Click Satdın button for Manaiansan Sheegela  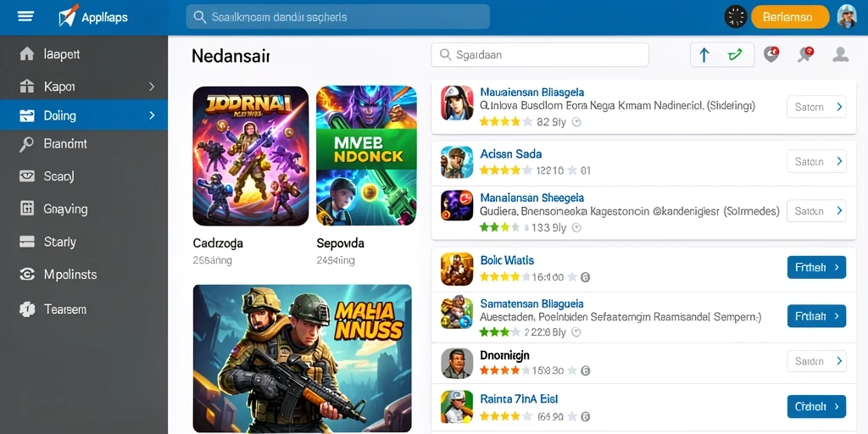tap(816, 211)
